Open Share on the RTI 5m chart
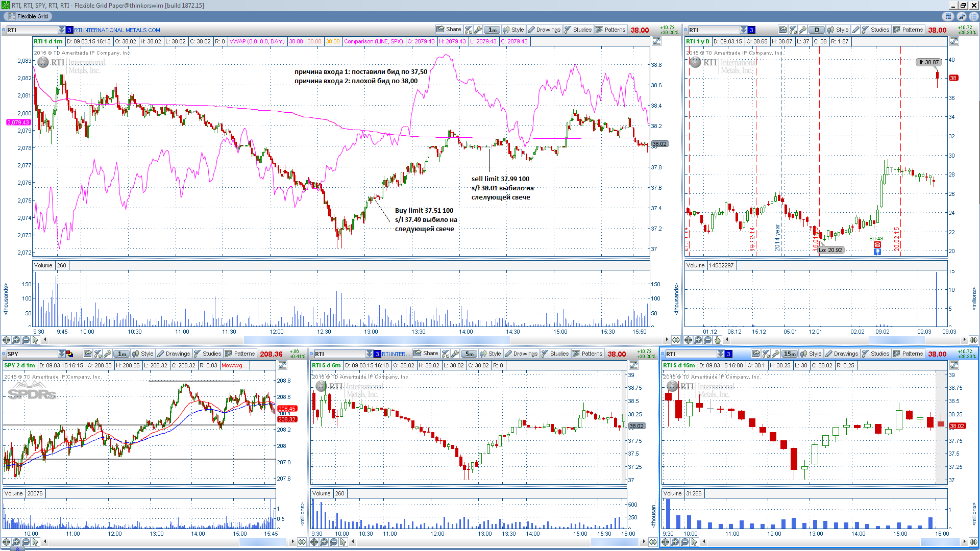 click(426, 354)
